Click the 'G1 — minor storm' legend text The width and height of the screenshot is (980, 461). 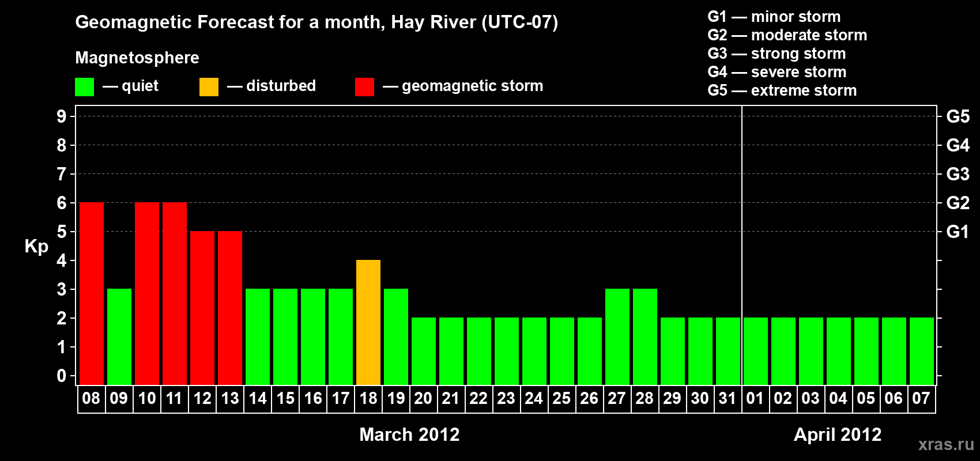(x=774, y=17)
